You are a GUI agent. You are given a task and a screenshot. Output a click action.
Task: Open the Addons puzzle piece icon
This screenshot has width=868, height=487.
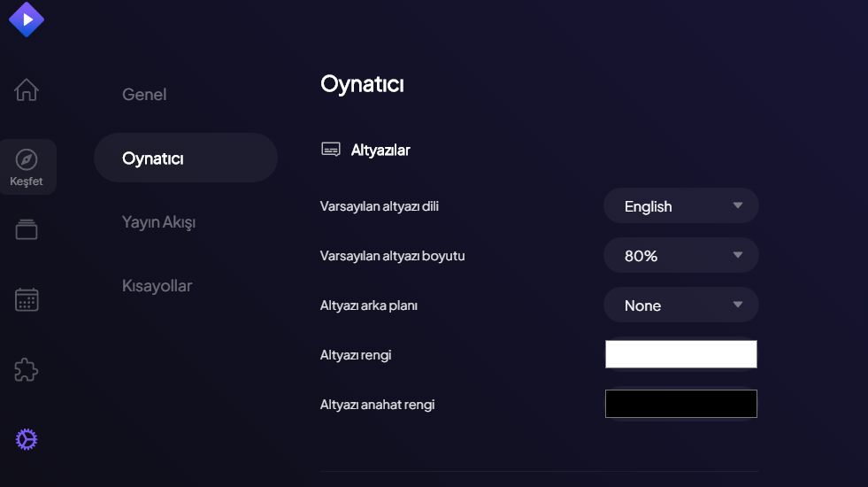coord(27,369)
